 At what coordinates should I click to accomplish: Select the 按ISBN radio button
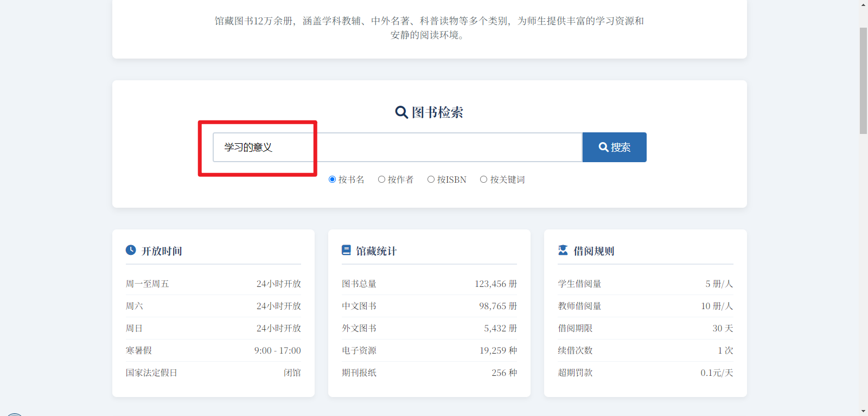(431, 180)
